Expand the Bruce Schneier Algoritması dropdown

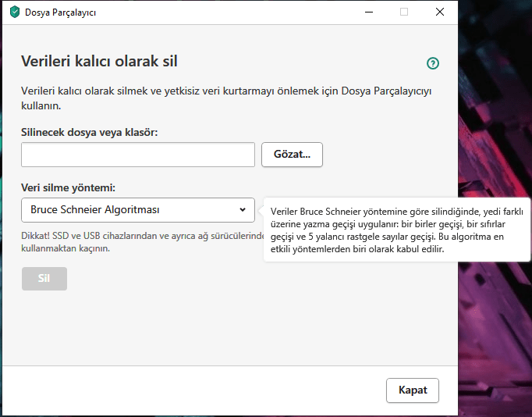point(138,210)
